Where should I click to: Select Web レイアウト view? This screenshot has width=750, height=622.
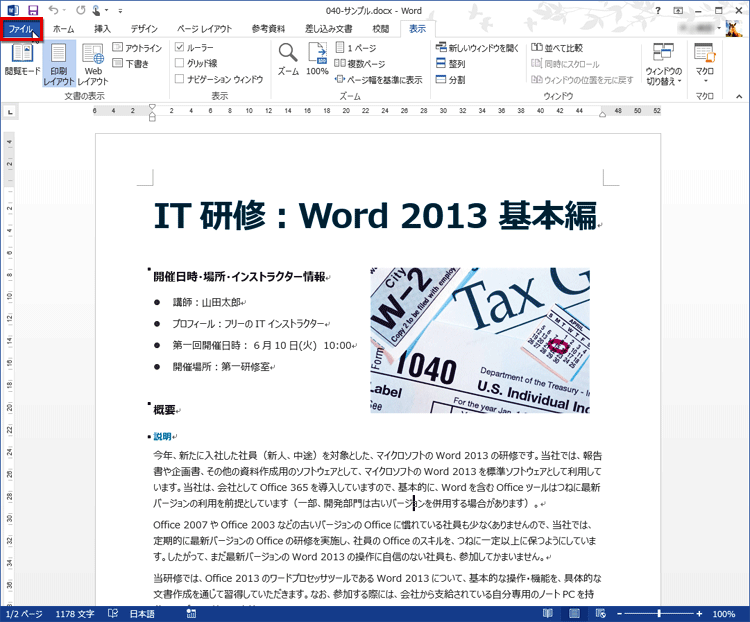(93, 64)
